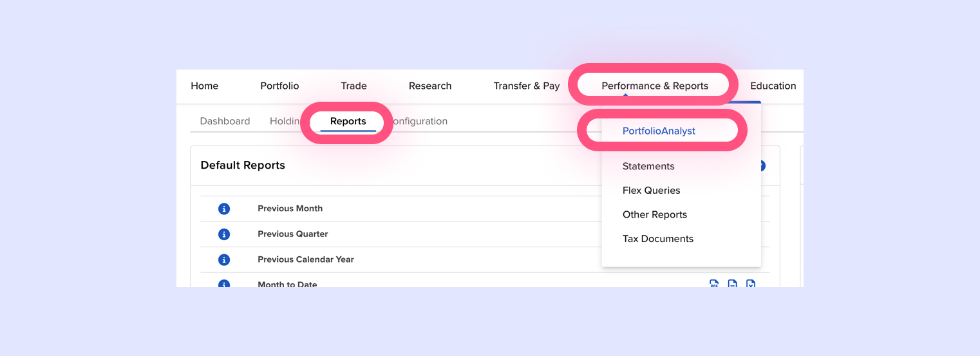
Task: Open the Portfolio navigation item
Action: click(x=279, y=86)
